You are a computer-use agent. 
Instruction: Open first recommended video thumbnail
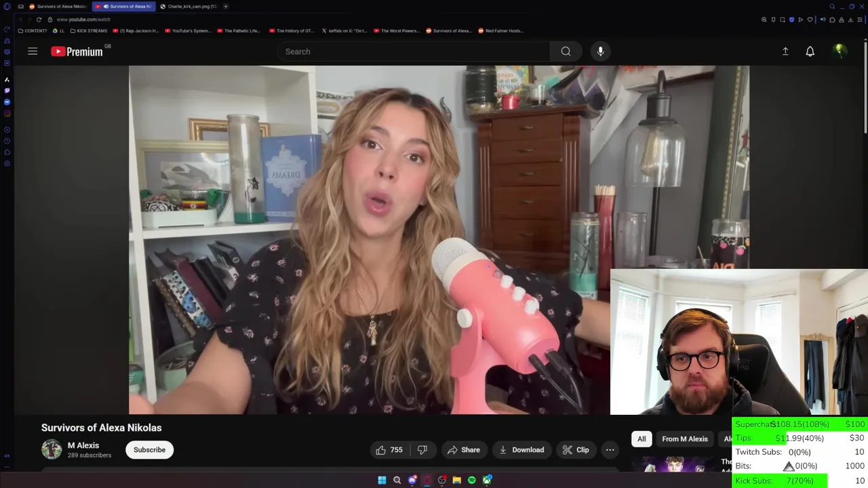tap(673, 465)
